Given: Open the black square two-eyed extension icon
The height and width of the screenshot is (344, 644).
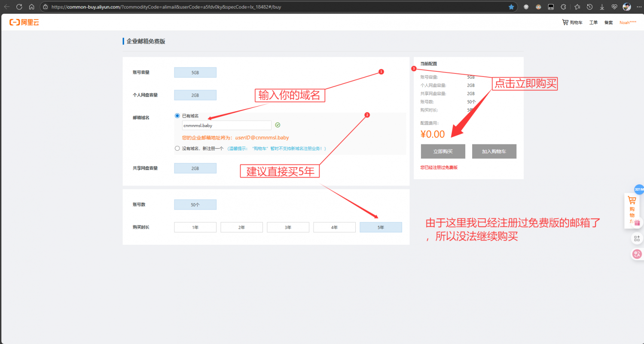Looking at the screenshot, I should (551, 7).
